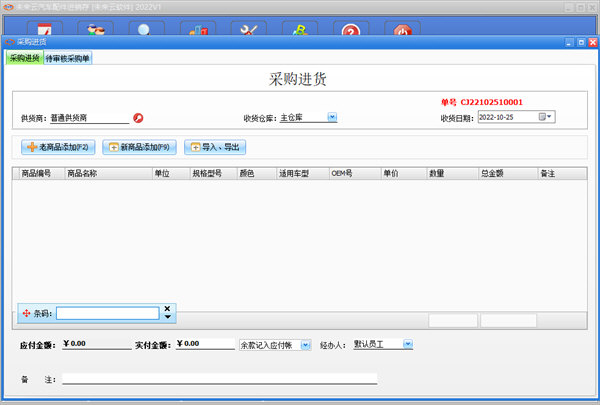Open the 经办人 employee dropdown
This screenshot has height=405, width=600.
click(x=407, y=344)
